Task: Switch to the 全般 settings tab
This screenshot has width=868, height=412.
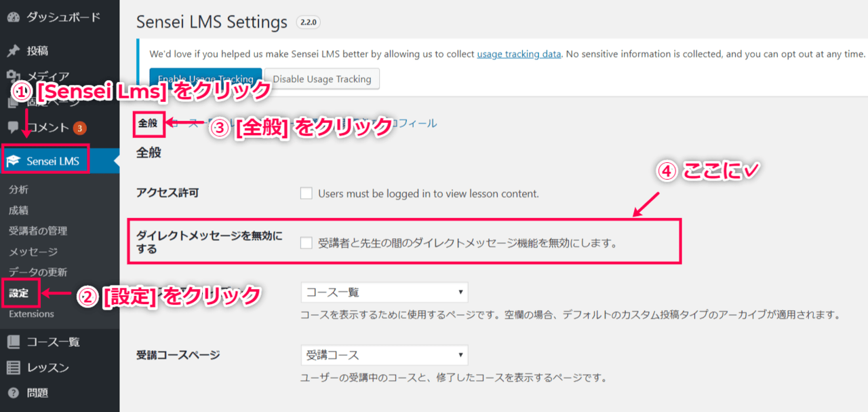Action: [148, 124]
